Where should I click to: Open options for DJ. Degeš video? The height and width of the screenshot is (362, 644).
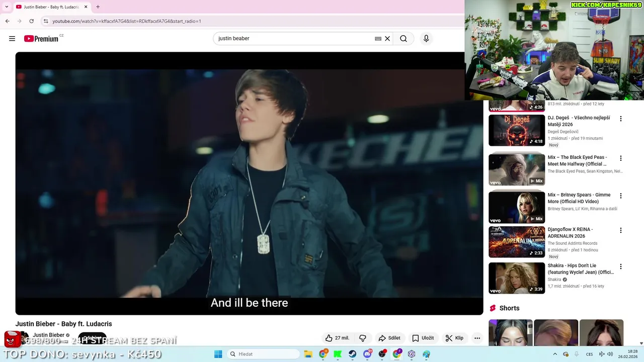[620, 119]
